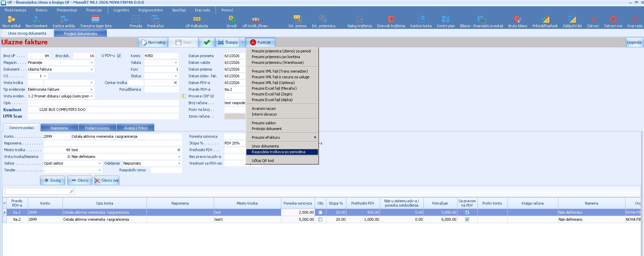Click the Obrisi sve button

coord(107,180)
